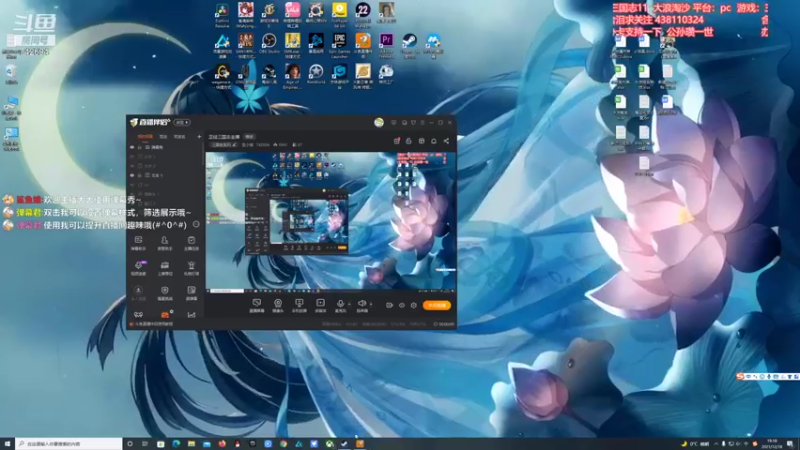
Task: Open RimWorld desktop shortcut
Action: (316, 74)
